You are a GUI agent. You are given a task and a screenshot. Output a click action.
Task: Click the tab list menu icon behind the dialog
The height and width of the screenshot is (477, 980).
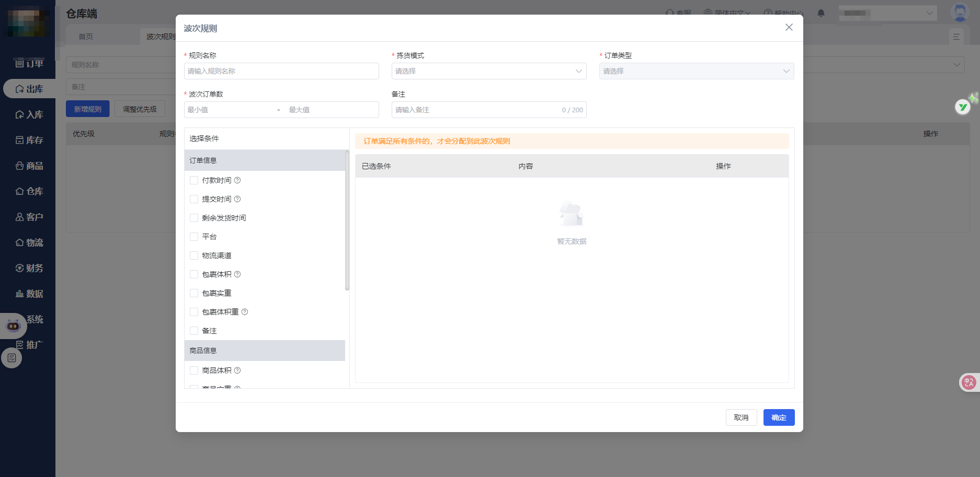click(956, 37)
